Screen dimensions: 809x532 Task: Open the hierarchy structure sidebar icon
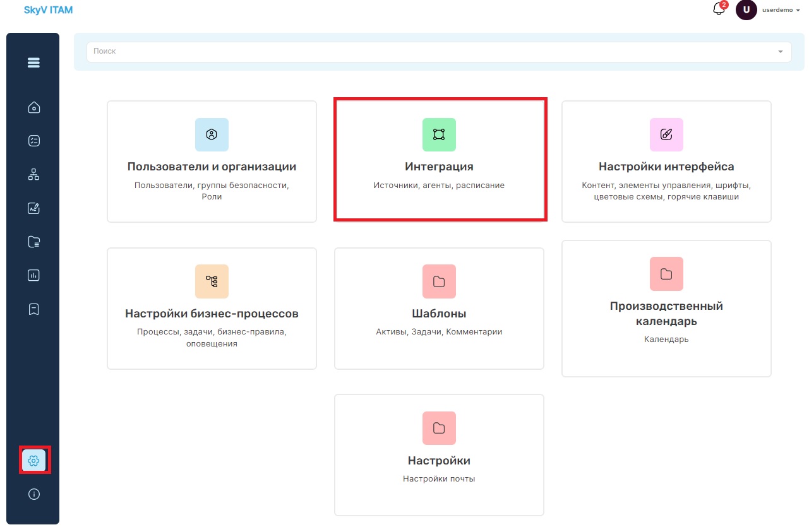34,174
